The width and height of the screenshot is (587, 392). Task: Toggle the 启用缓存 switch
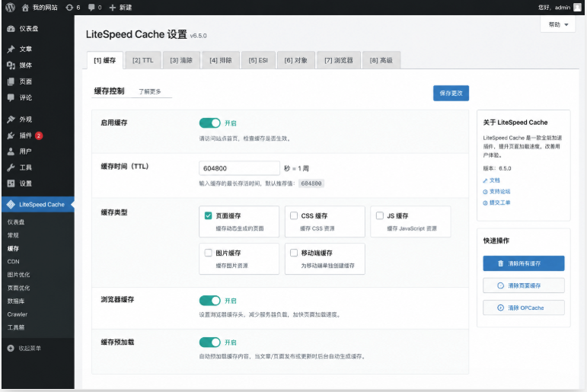coord(209,123)
